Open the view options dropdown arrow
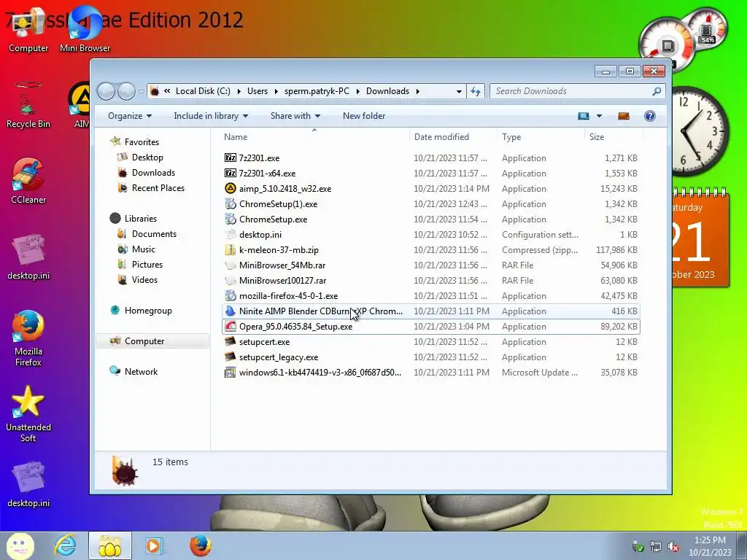The width and height of the screenshot is (747, 560). click(x=600, y=116)
